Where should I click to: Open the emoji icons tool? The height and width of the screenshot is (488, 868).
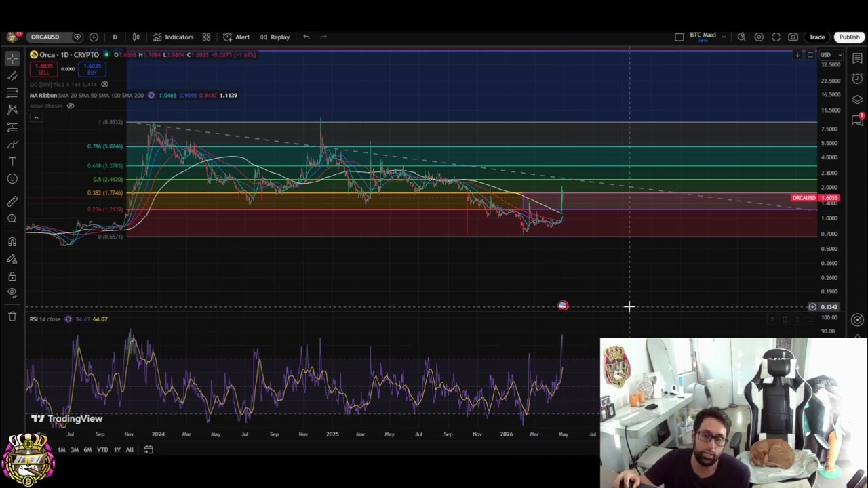(12, 179)
